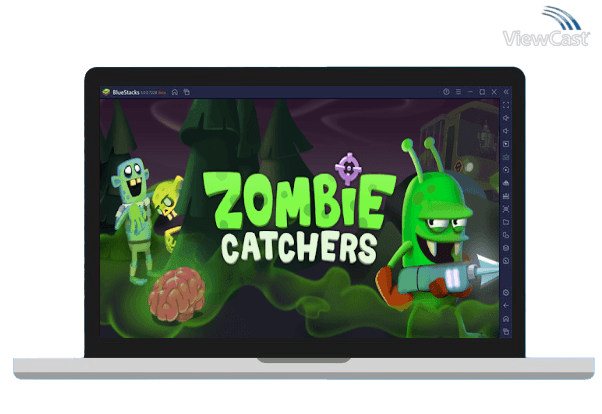The image size is (602, 414).
Task: Open the multi-instance manager icon in sidebar
Action: (506, 235)
